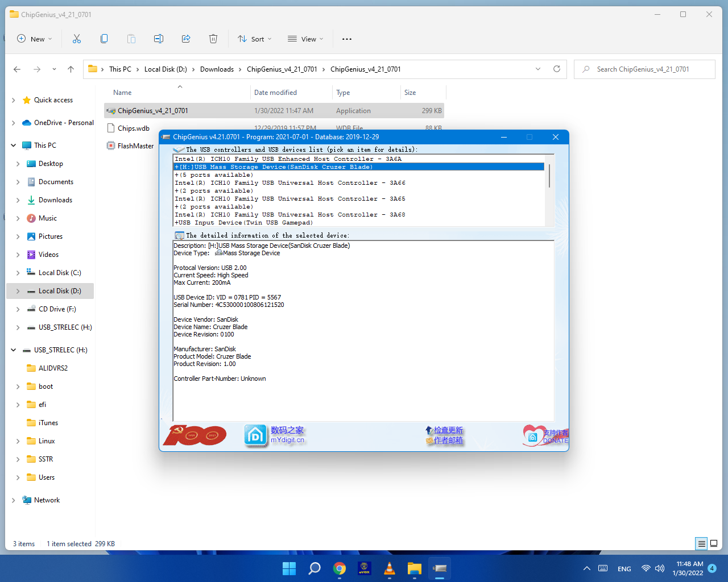Switch to details view layout in Explorer

click(702, 543)
